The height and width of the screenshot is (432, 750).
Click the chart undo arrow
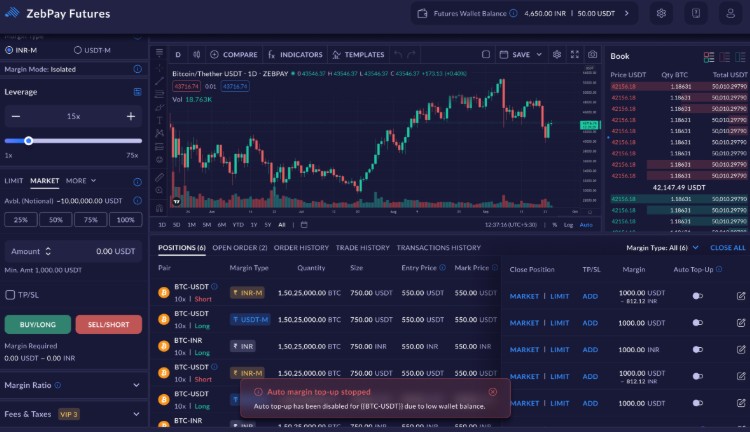pos(399,54)
